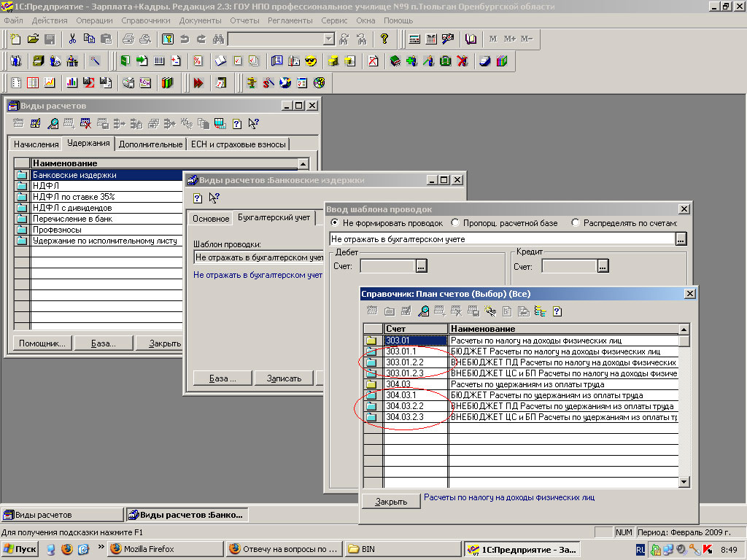This screenshot has height=560, width=747.
Task: Select 'Распределять по счетам' radio button
Action: click(x=576, y=222)
